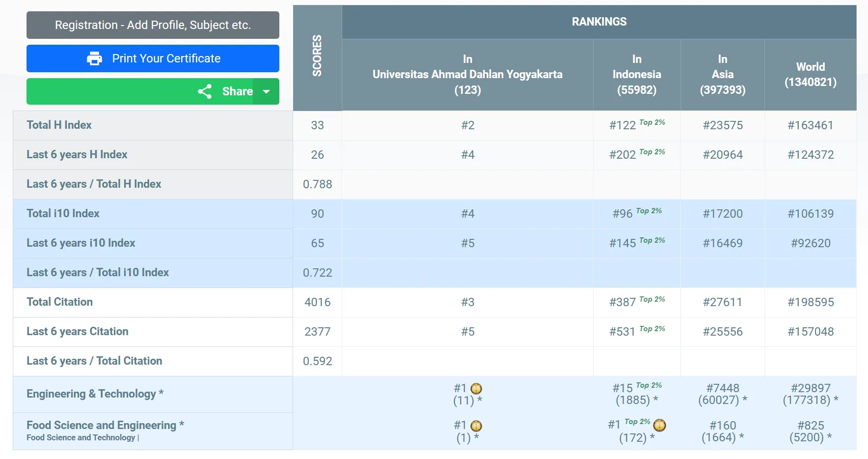Click the share icon on the green button

pyautogui.click(x=205, y=91)
